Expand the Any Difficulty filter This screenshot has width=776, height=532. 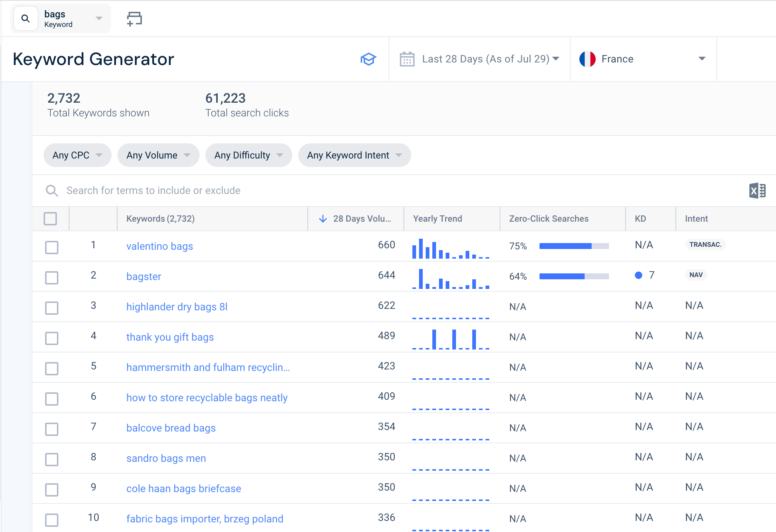(248, 155)
